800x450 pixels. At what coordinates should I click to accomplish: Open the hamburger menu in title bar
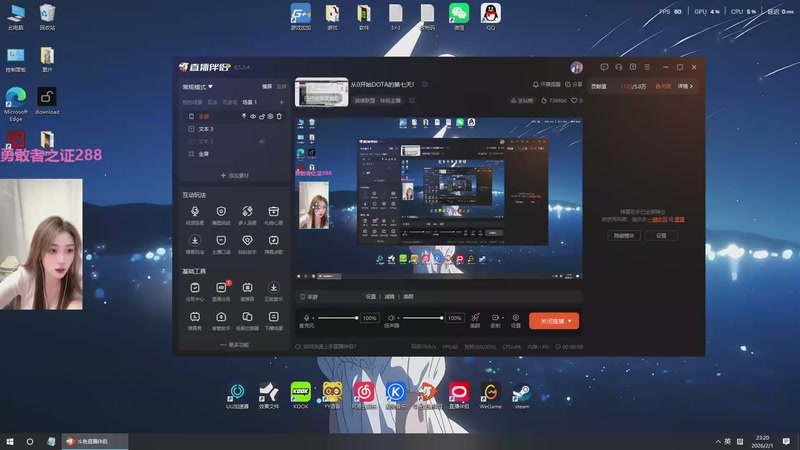point(647,67)
